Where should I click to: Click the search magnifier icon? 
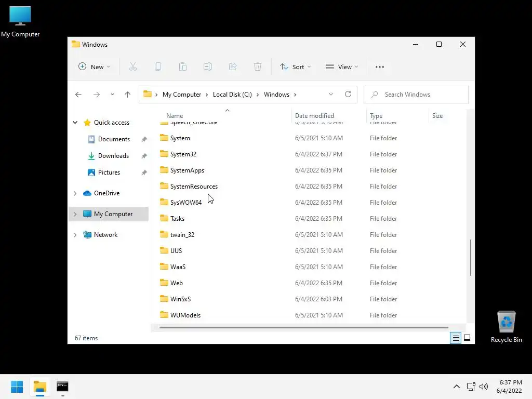click(x=375, y=95)
